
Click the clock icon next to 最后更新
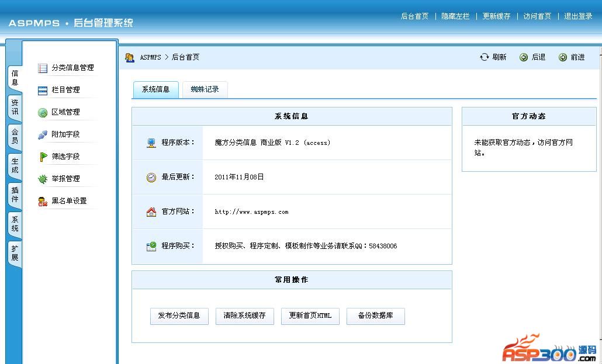(x=151, y=178)
